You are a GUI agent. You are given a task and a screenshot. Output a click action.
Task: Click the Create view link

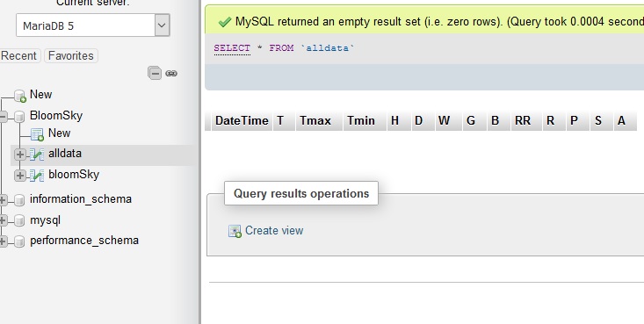point(274,230)
